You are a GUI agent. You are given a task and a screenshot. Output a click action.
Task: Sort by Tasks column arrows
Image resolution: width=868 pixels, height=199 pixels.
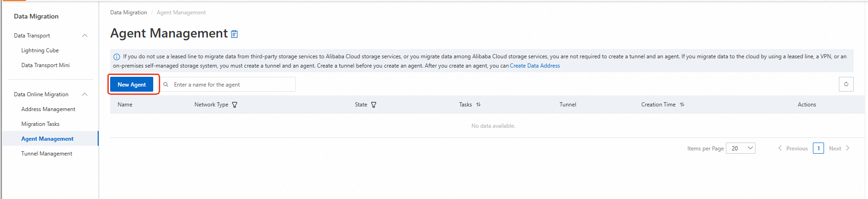pos(478,105)
